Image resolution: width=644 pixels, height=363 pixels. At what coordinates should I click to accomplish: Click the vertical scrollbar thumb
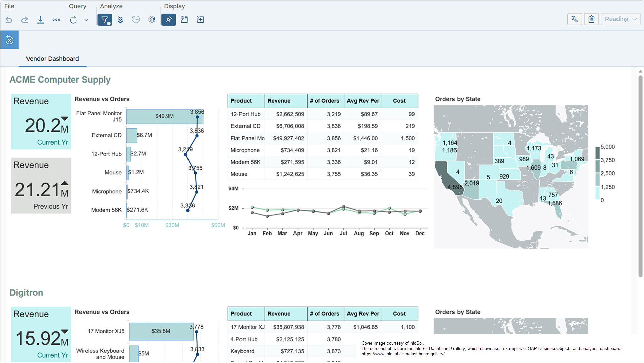[640, 176]
